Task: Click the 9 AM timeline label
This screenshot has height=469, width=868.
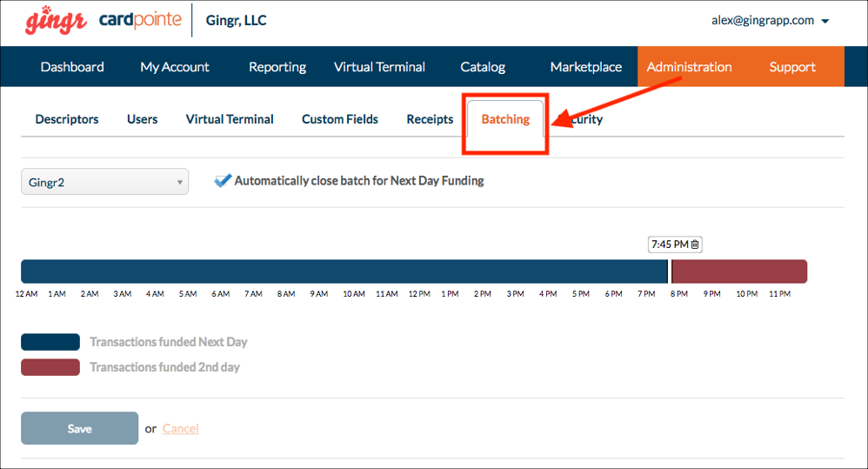Action: (319, 294)
